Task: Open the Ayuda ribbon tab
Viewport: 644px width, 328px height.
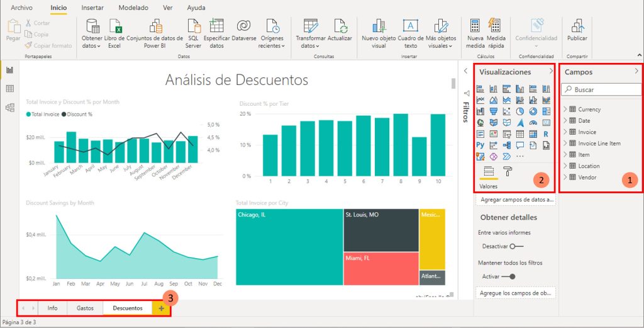Action: click(196, 8)
